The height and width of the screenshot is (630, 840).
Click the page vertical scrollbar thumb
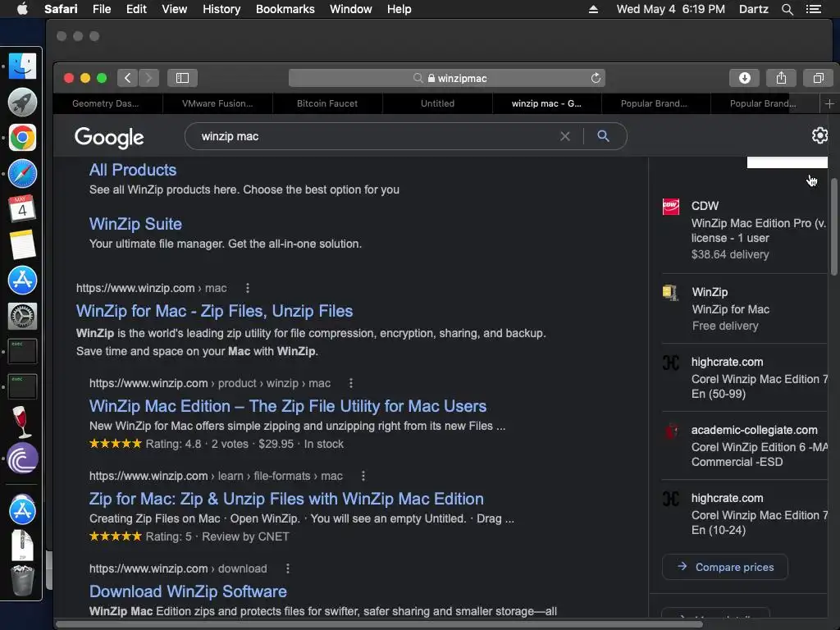tap(833, 227)
